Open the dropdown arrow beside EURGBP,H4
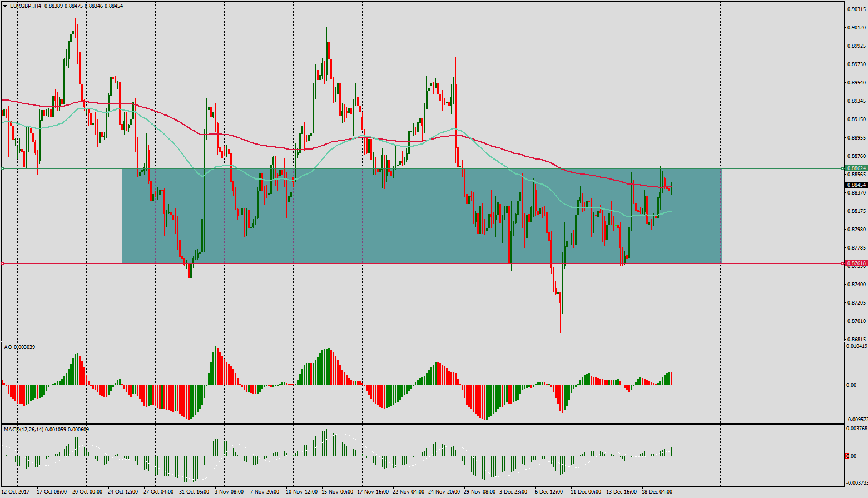Viewport: 868px width, 498px height. 6,6
